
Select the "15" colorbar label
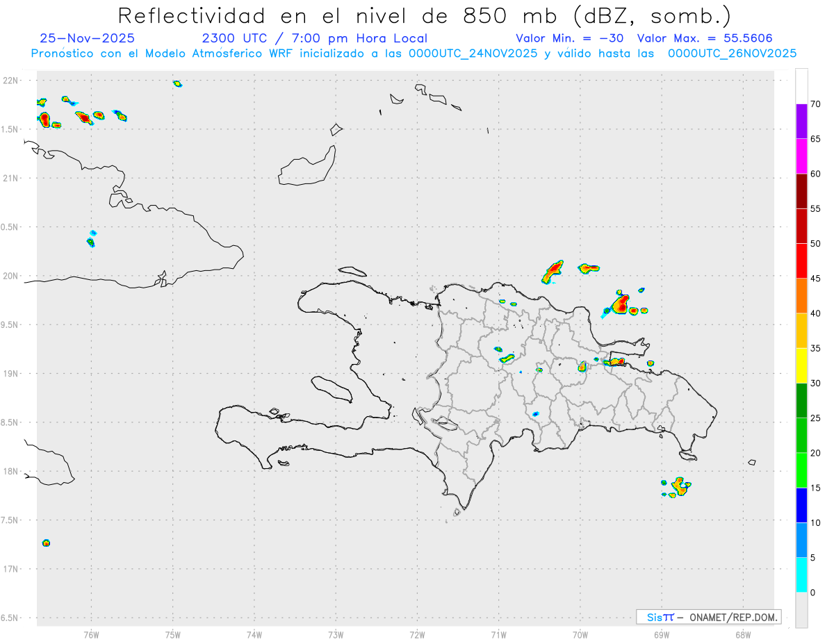point(815,488)
